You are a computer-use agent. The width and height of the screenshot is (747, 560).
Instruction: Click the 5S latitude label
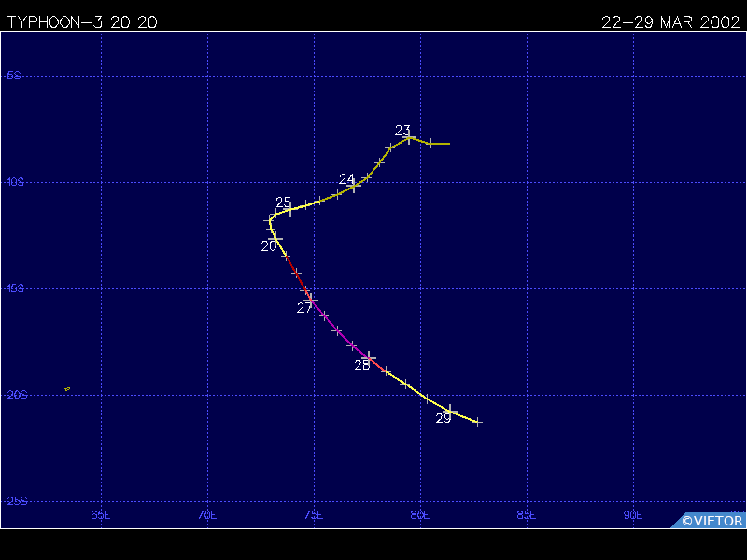point(14,76)
